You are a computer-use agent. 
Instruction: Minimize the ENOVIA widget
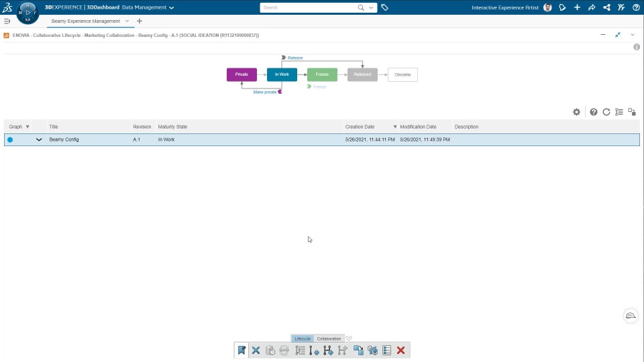(603, 35)
